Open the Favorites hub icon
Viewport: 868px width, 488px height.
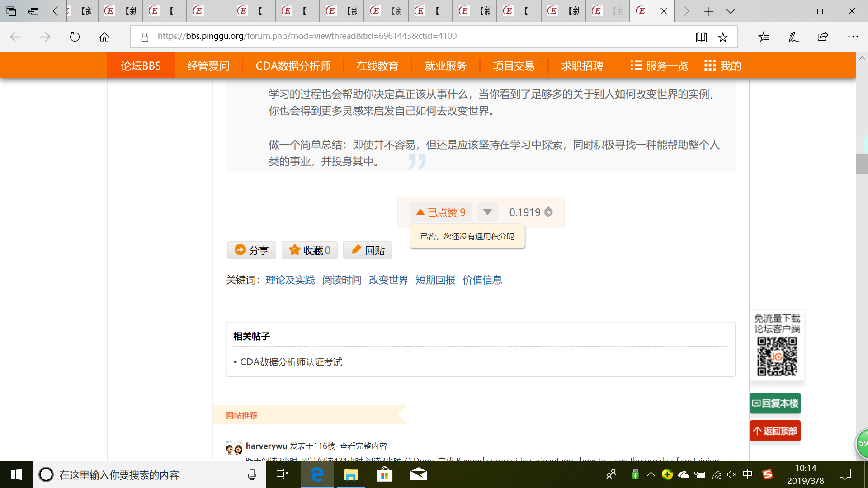[x=764, y=37]
